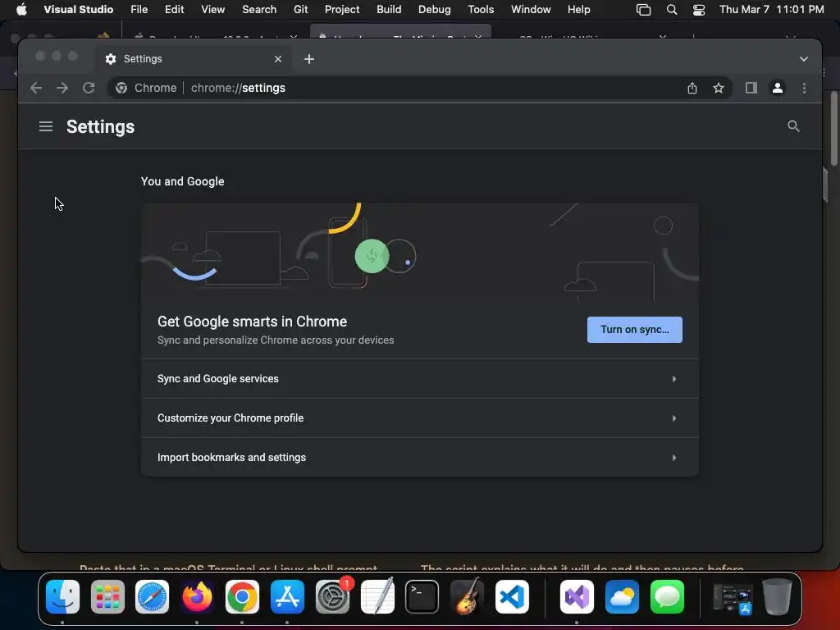Open Google Chrome from the Dock
840x630 pixels.
pyautogui.click(x=242, y=596)
